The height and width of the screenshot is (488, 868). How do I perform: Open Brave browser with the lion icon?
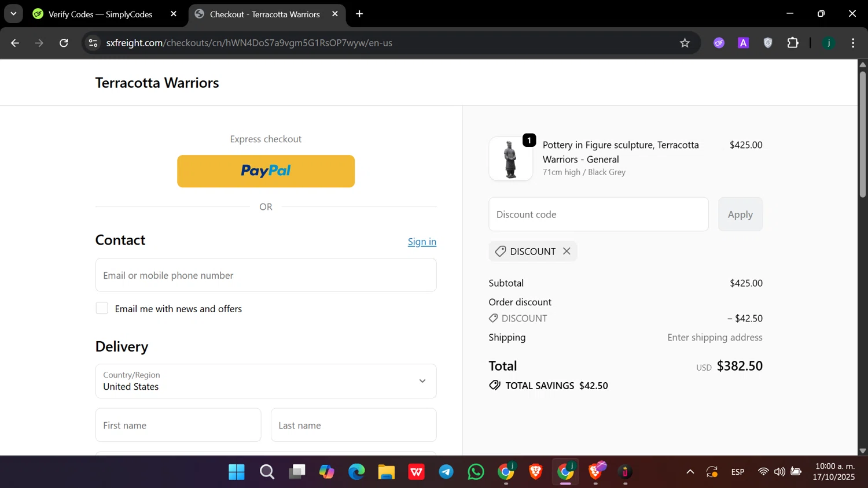pos(535,472)
